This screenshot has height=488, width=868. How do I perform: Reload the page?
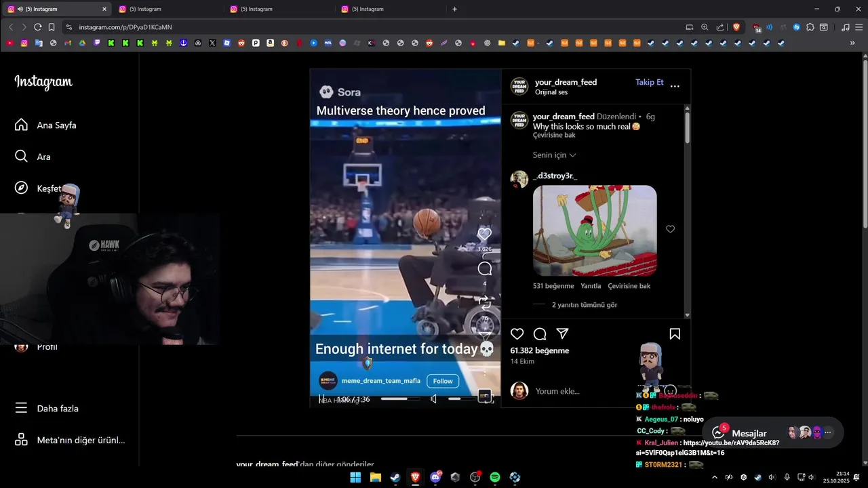point(37,27)
